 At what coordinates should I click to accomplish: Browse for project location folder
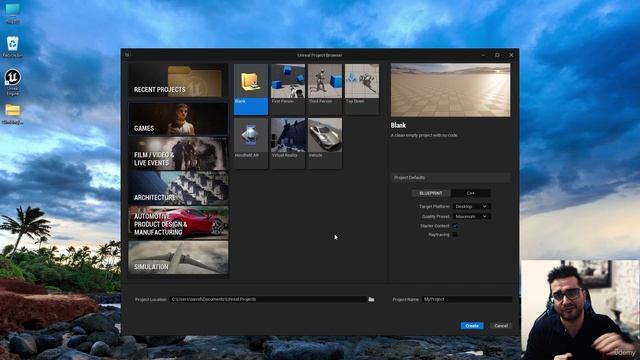pyautogui.click(x=371, y=299)
